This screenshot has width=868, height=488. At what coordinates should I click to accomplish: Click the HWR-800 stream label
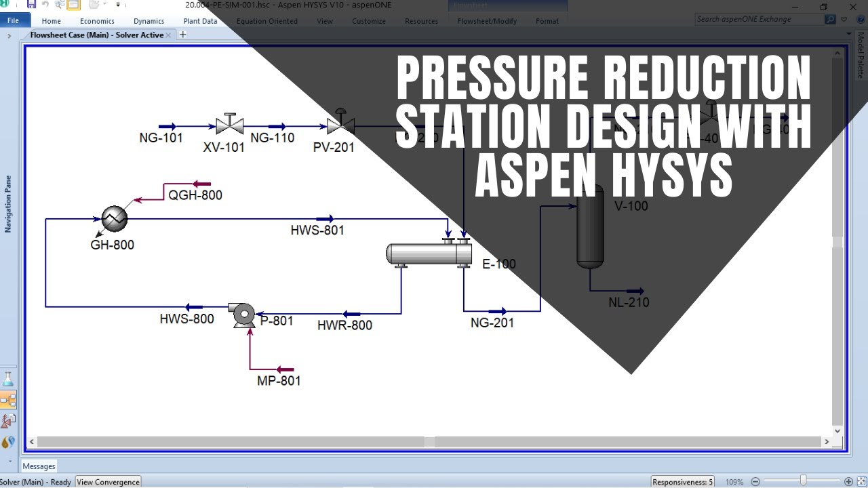(344, 325)
